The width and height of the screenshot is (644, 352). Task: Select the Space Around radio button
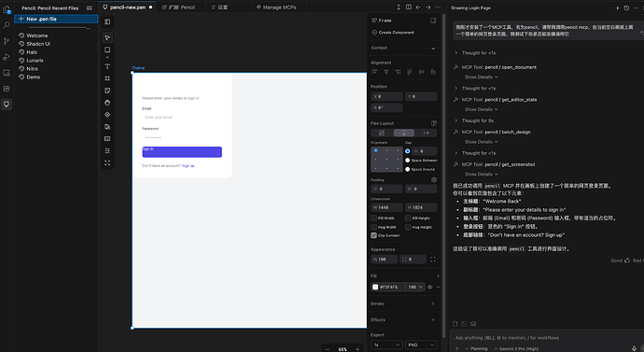pyautogui.click(x=408, y=169)
